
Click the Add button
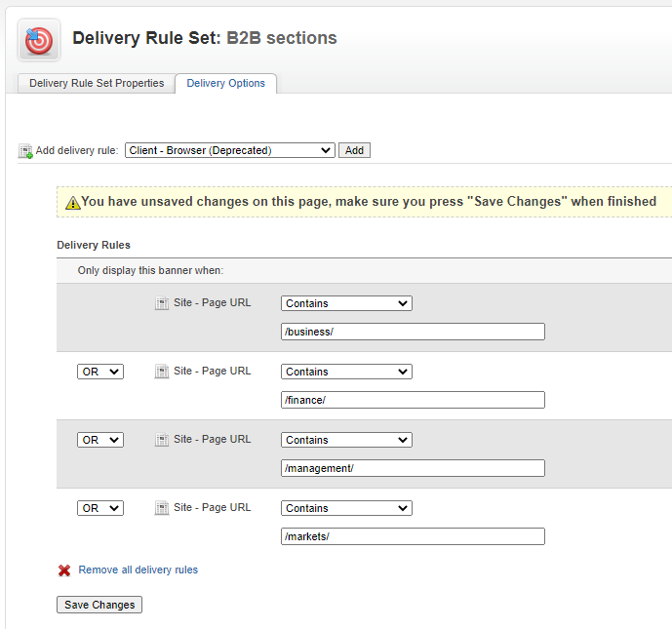click(354, 150)
